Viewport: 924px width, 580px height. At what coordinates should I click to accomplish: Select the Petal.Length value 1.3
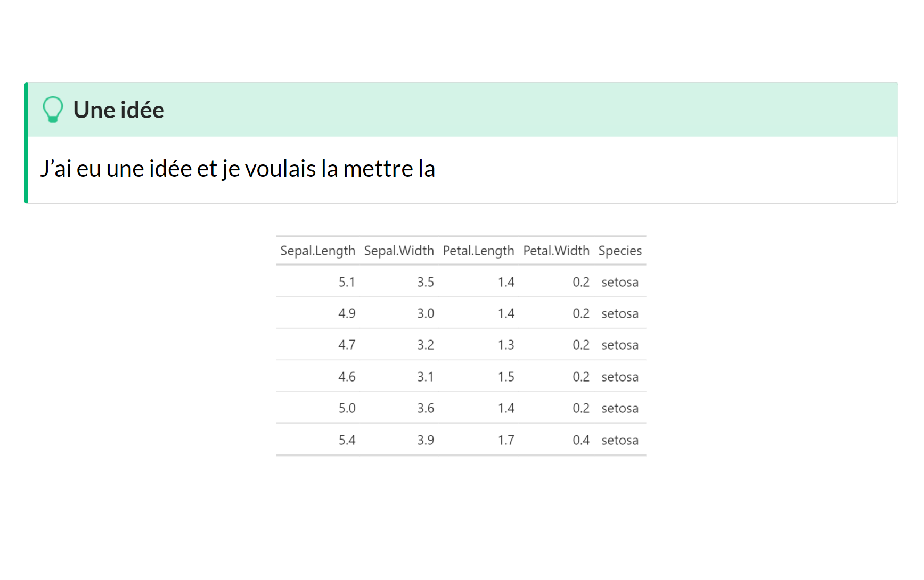506,345
